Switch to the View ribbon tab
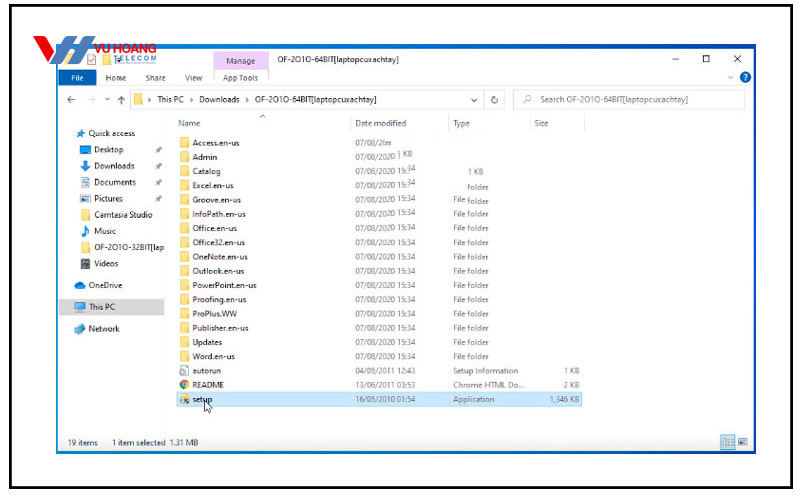 click(194, 77)
